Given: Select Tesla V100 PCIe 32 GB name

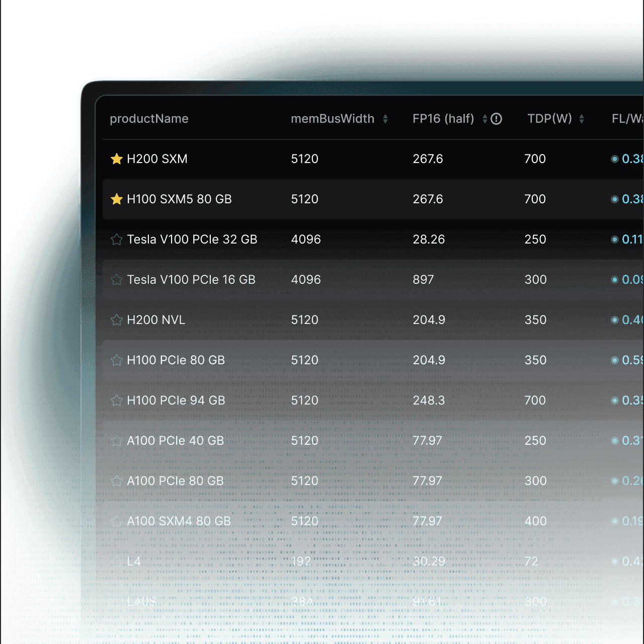Looking at the screenshot, I should pyautogui.click(x=192, y=239).
